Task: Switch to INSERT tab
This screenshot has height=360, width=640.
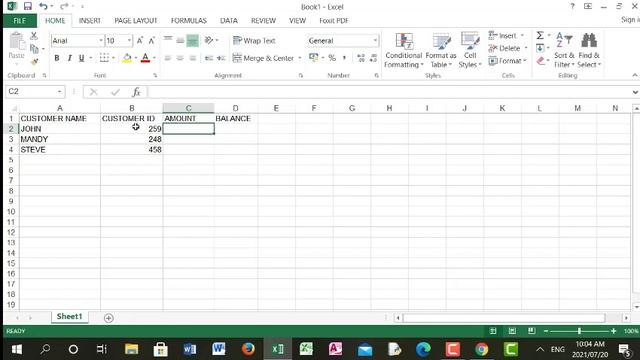Action: click(89, 20)
